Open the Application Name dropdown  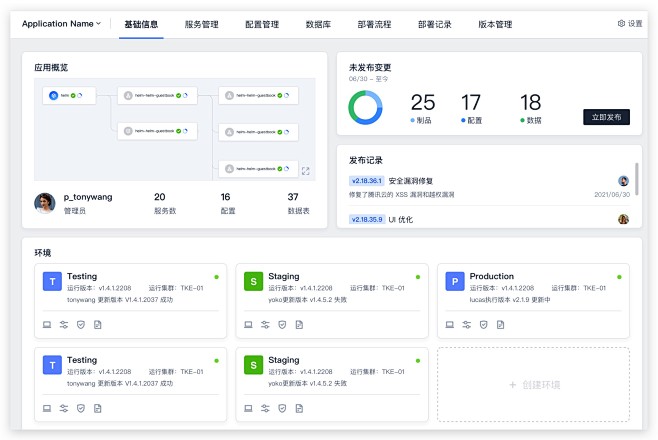tap(61, 24)
